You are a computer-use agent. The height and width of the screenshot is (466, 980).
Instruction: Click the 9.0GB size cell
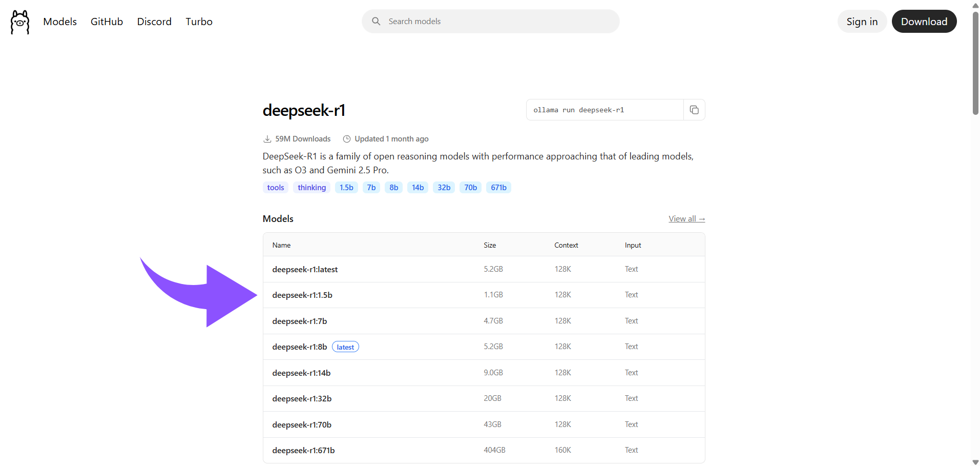coord(493,373)
